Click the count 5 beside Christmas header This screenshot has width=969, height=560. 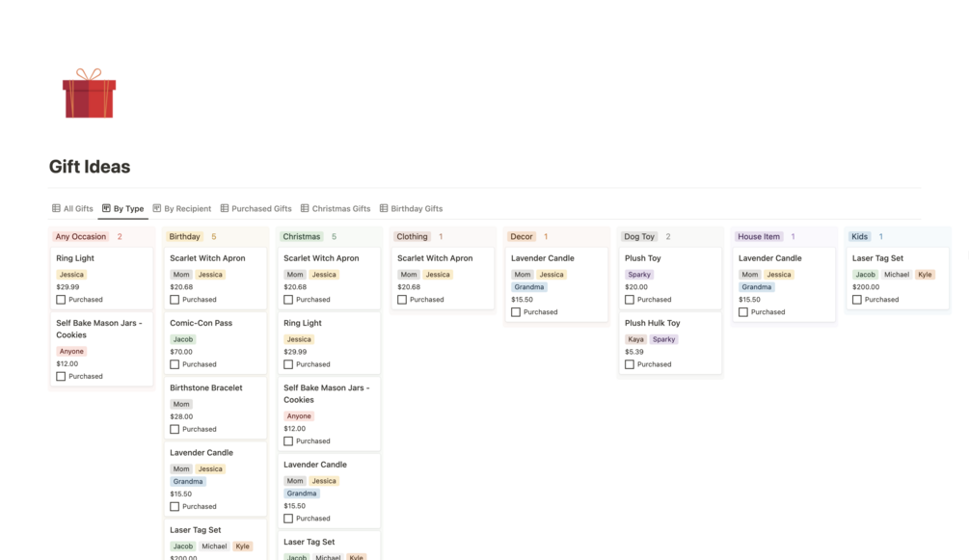334,236
